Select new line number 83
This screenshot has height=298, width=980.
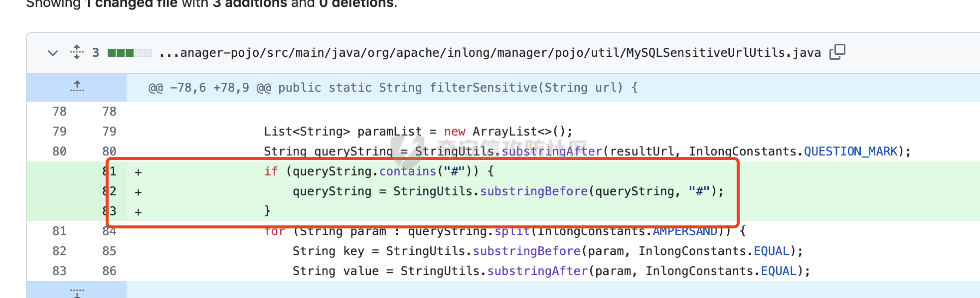pos(110,211)
